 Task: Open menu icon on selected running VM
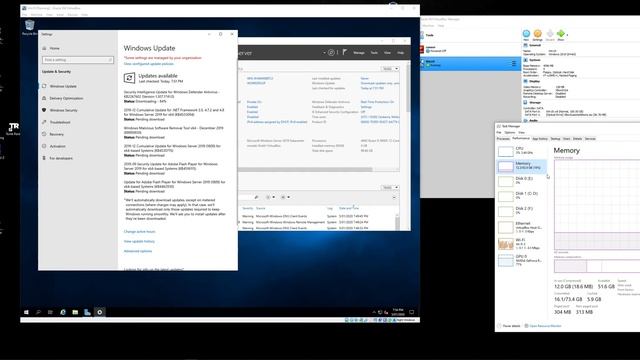[514, 64]
